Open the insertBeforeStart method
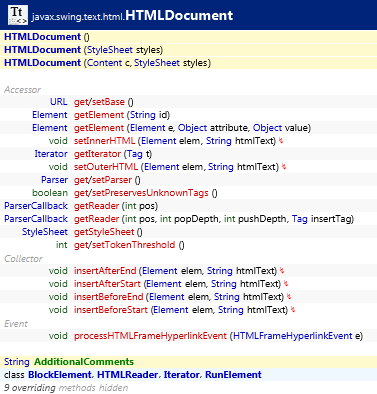This screenshot has width=377, height=394. [111, 310]
